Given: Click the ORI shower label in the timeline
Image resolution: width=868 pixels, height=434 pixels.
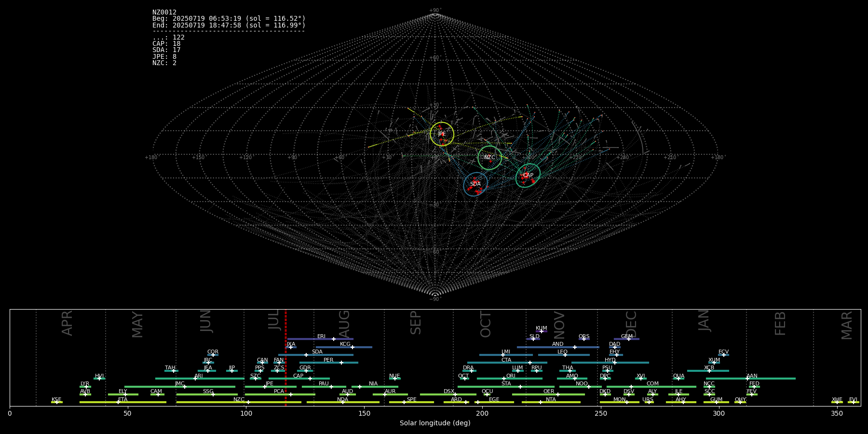Looking at the screenshot, I should pyautogui.click(x=511, y=376).
